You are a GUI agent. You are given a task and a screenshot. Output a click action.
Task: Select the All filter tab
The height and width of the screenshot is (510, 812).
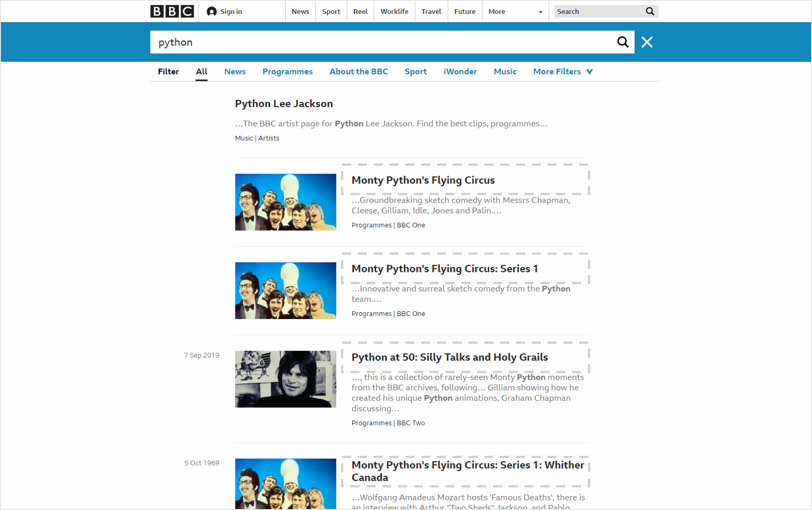[201, 72]
